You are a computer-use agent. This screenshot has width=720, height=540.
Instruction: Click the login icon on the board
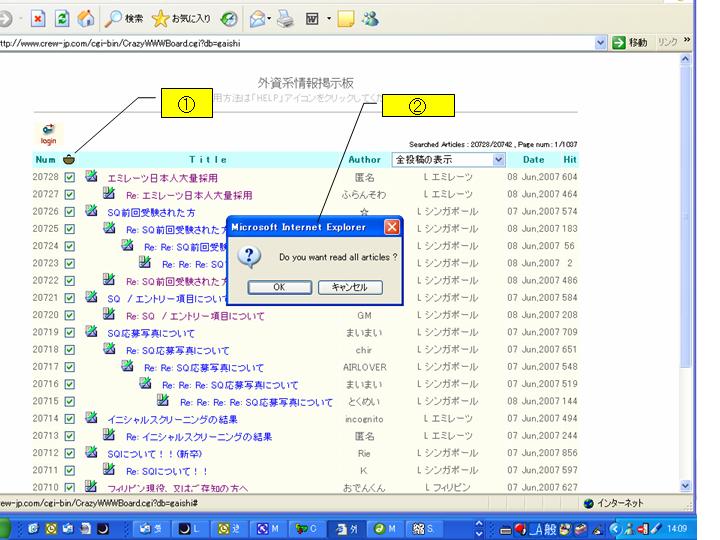[x=48, y=133]
